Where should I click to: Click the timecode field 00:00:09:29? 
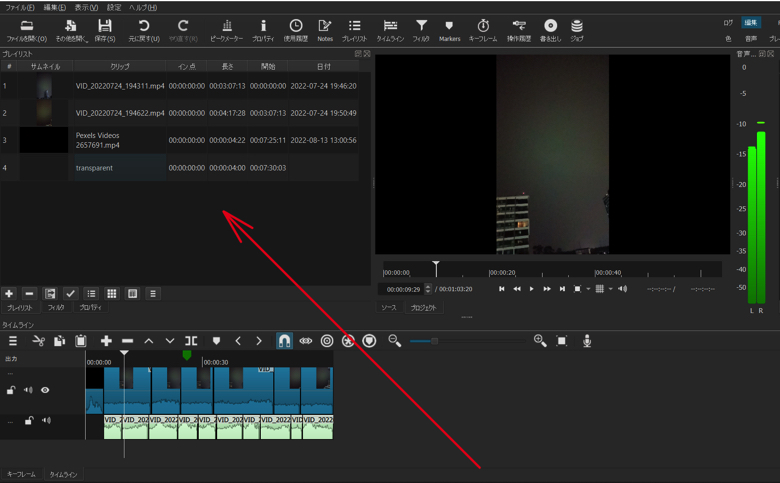coord(403,290)
